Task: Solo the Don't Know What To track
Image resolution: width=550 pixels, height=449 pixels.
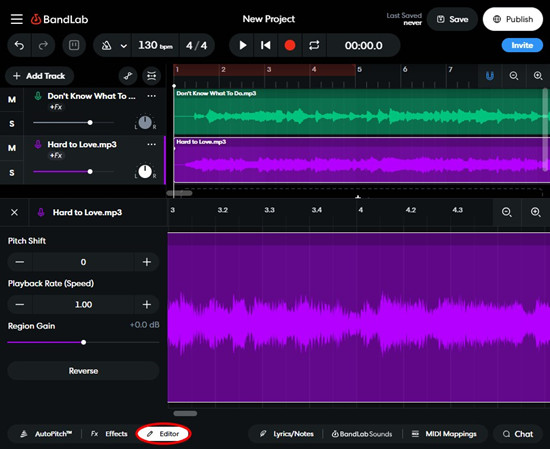Action: pos(12,123)
